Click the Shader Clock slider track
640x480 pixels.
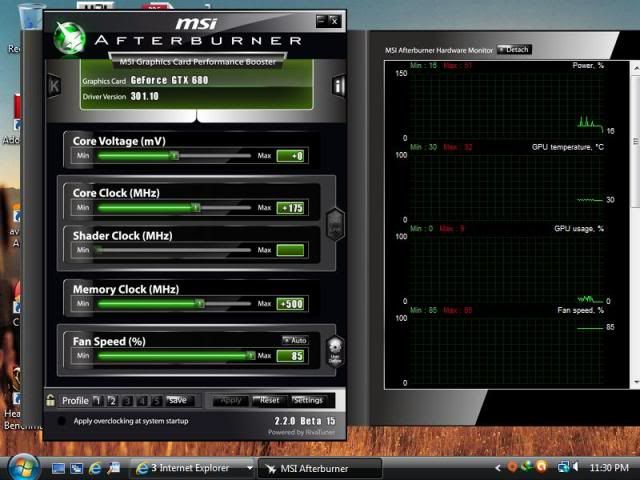coord(173,250)
